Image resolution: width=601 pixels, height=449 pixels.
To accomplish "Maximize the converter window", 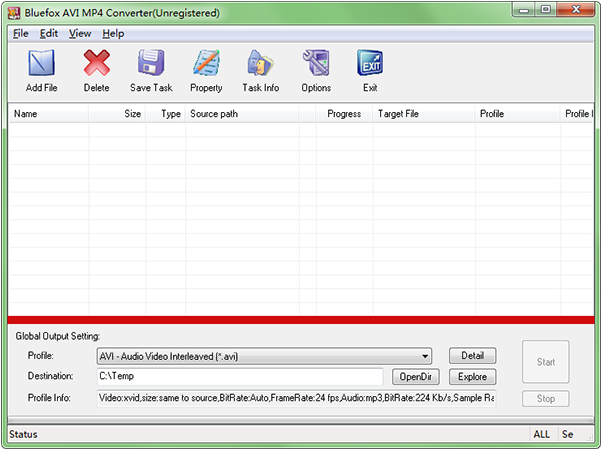I will point(545,10).
